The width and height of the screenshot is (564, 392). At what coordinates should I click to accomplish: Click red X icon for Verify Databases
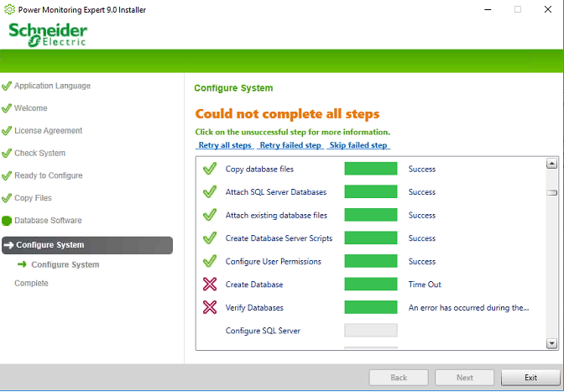click(x=210, y=307)
